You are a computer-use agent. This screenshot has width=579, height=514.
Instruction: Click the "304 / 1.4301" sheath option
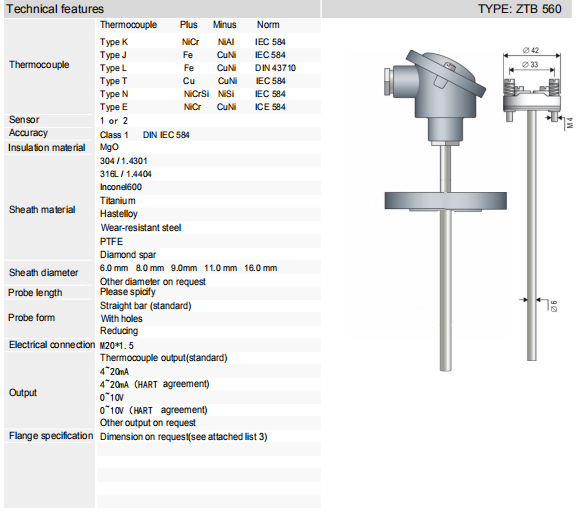pyautogui.click(x=123, y=161)
